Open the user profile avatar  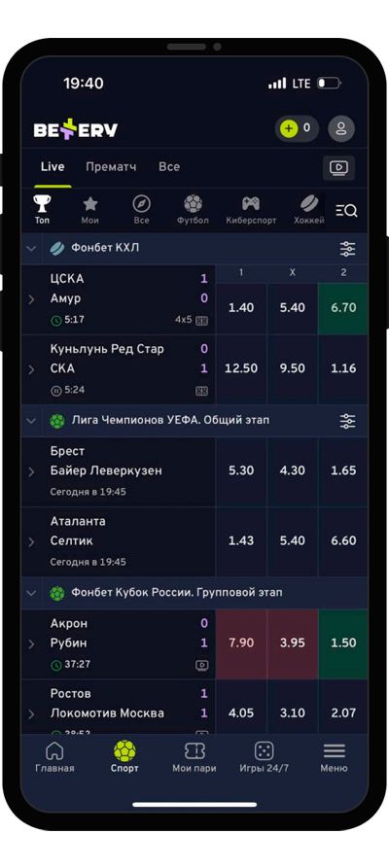341,129
